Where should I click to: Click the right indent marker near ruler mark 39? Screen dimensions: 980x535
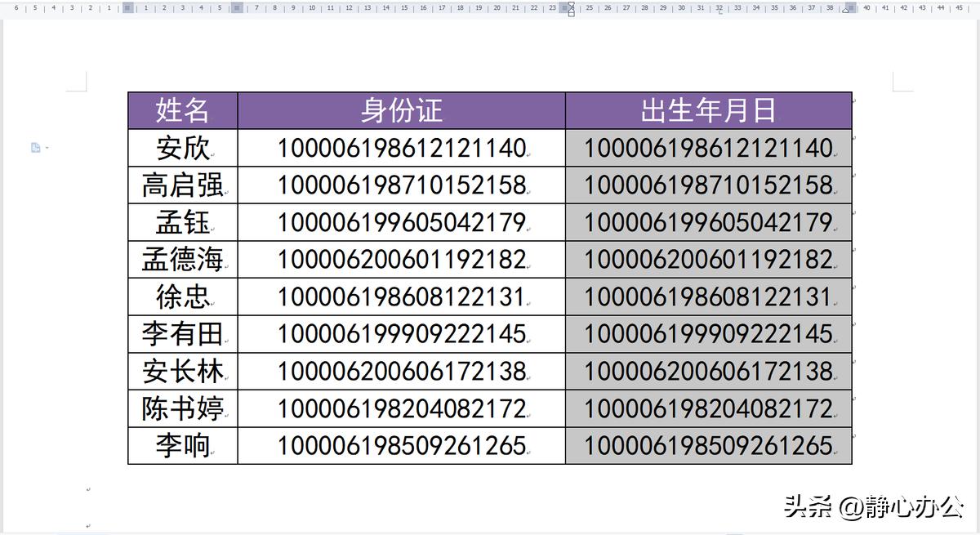click(x=844, y=11)
